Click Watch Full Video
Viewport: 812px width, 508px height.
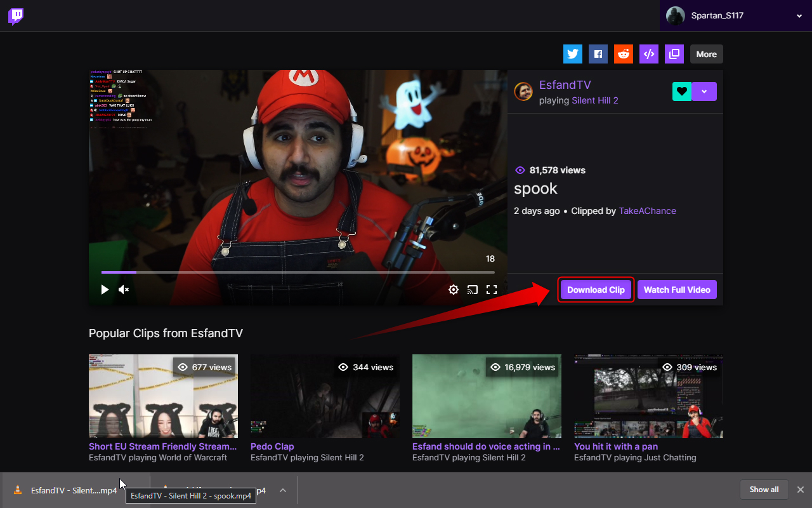(x=677, y=290)
